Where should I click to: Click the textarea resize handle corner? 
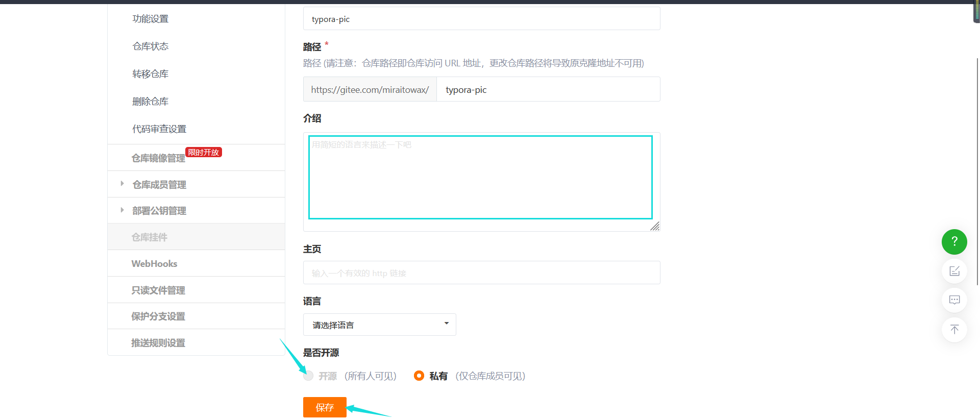pyautogui.click(x=655, y=227)
